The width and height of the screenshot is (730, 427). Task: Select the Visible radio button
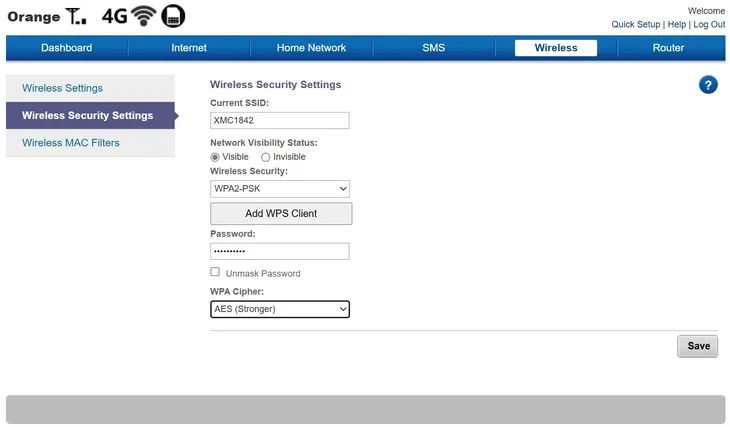[x=215, y=157]
